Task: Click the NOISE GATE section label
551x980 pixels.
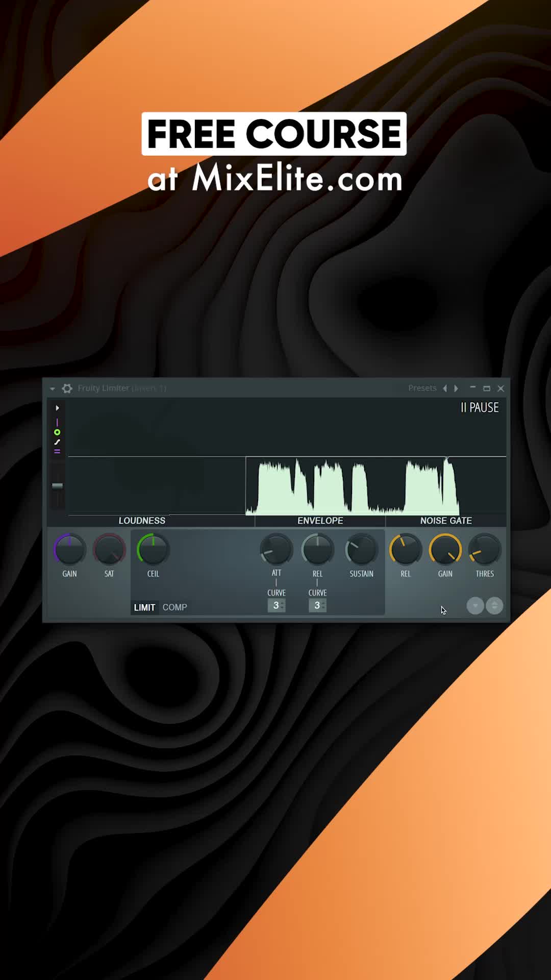Action: (x=446, y=521)
